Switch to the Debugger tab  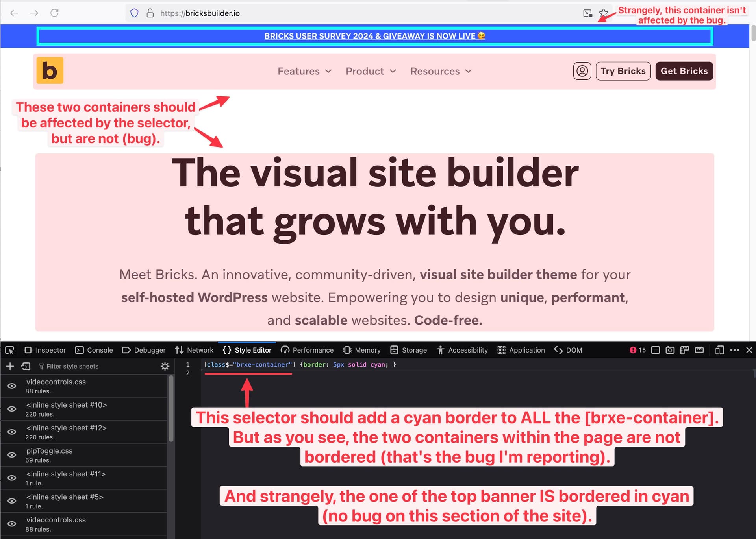144,350
